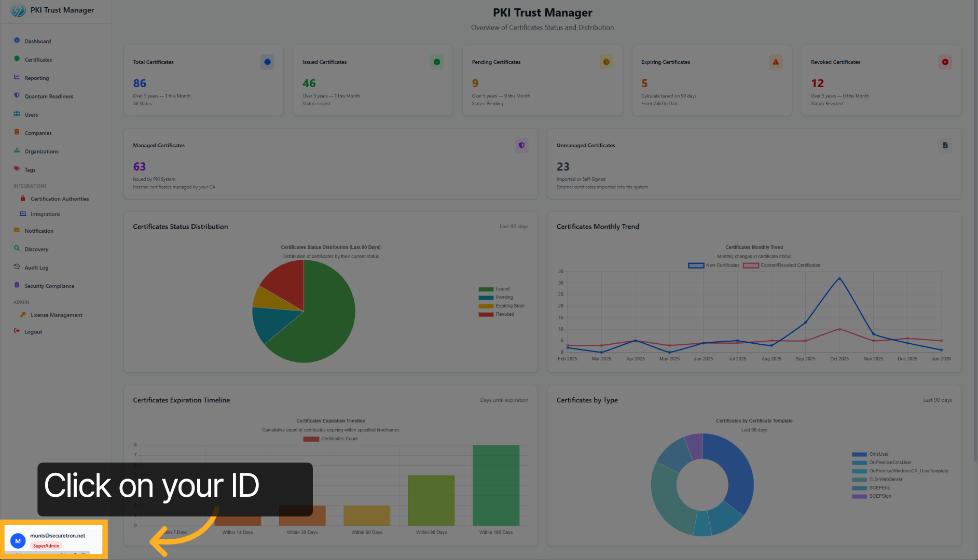Click the Managed Certificates shield icon
This screenshot has width=978, height=560.
tap(521, 146)
